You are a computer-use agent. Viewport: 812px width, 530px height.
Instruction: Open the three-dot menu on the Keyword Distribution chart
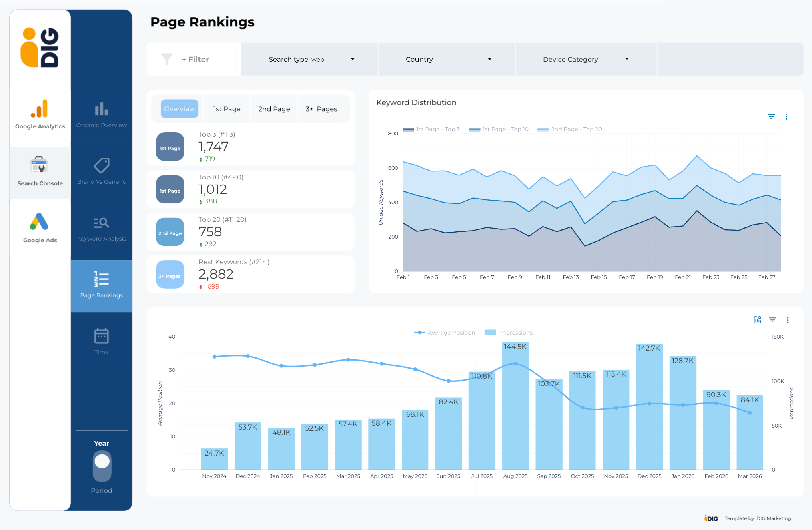(786, 117)
